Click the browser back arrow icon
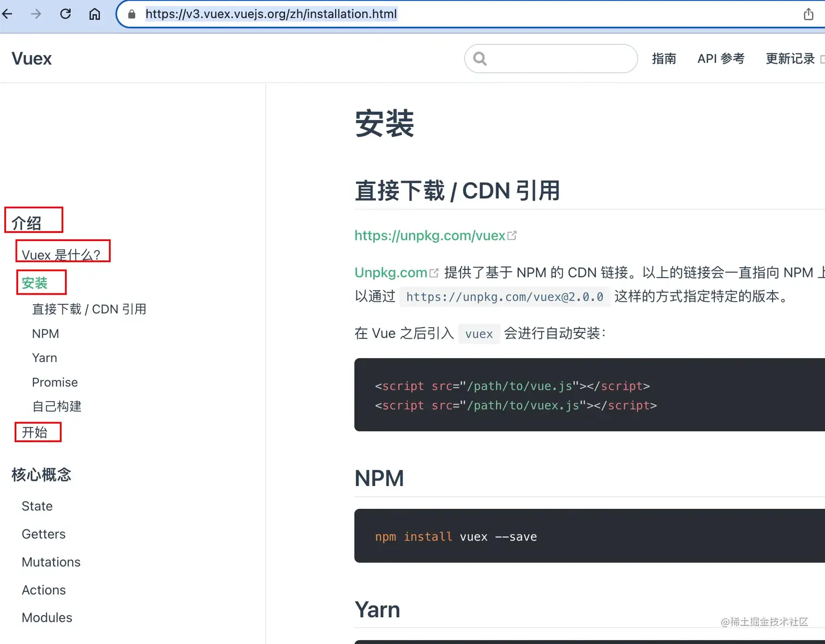The image size is (825, 644). pyautogui.click(x=8, y=14)
